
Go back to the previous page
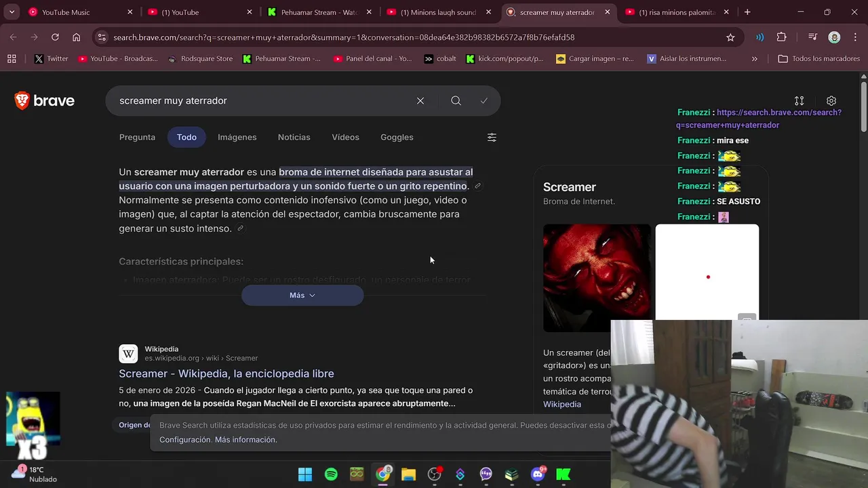tap(13, 37)
